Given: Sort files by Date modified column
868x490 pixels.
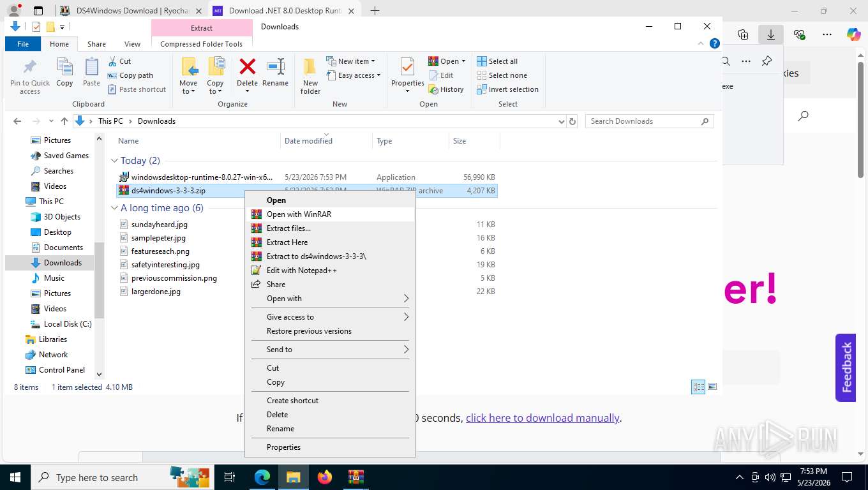Looking at the screenshot, I should coord(308,141).
